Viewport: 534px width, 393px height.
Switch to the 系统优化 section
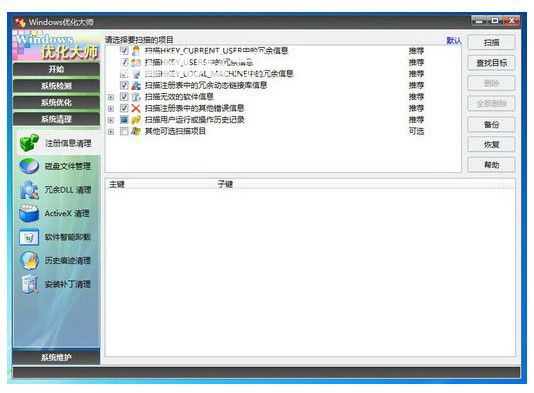click(57, 103)
